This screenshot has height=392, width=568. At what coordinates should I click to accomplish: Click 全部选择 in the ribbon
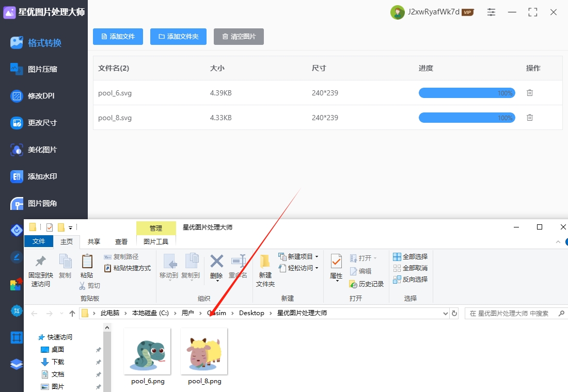pos(410,257)
